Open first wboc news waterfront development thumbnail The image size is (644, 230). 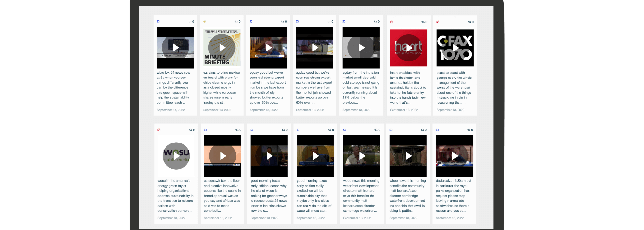362,156
